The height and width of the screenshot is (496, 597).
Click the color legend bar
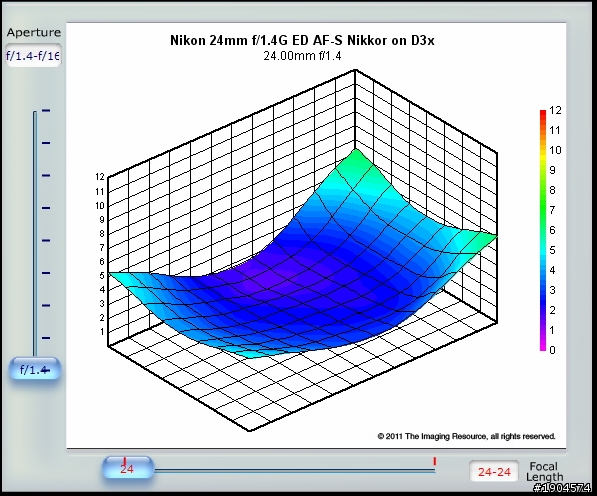[x=543, y=230]
